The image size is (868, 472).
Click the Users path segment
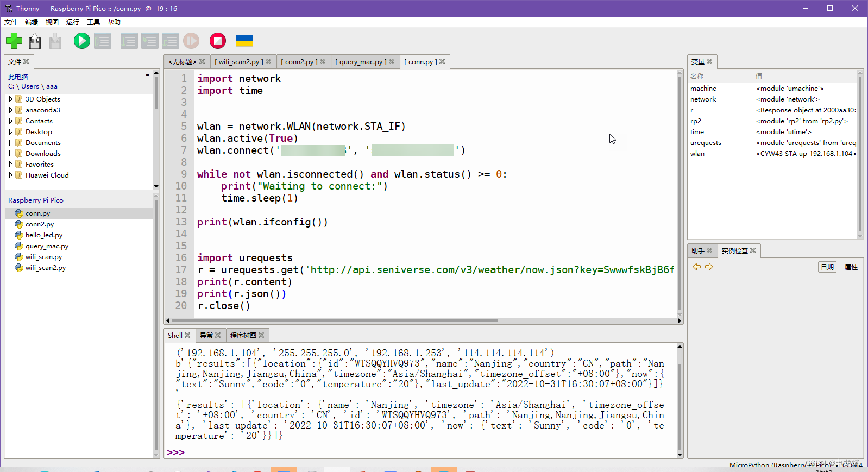coord(30,86)
